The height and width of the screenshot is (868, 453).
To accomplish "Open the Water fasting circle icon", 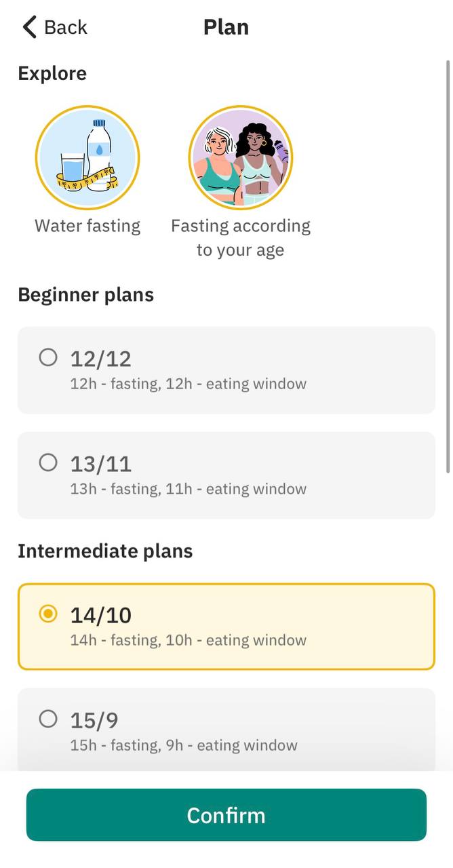I will pyautogui.click(x=87, y=158).
